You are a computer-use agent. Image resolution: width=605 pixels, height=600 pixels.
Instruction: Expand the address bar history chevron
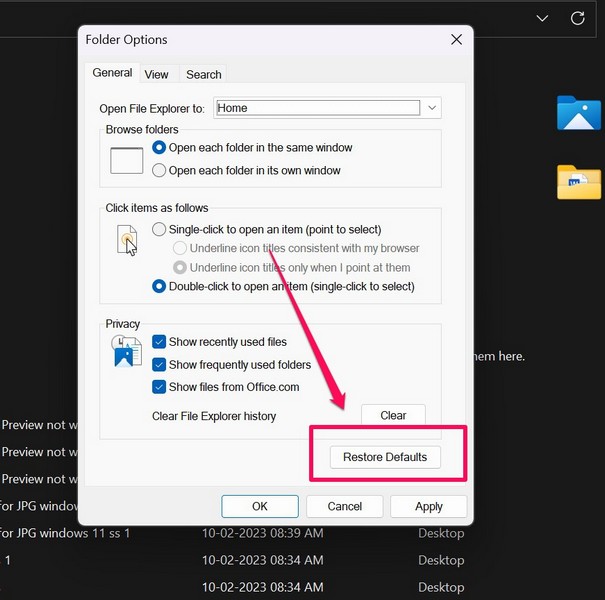[542, 18]
